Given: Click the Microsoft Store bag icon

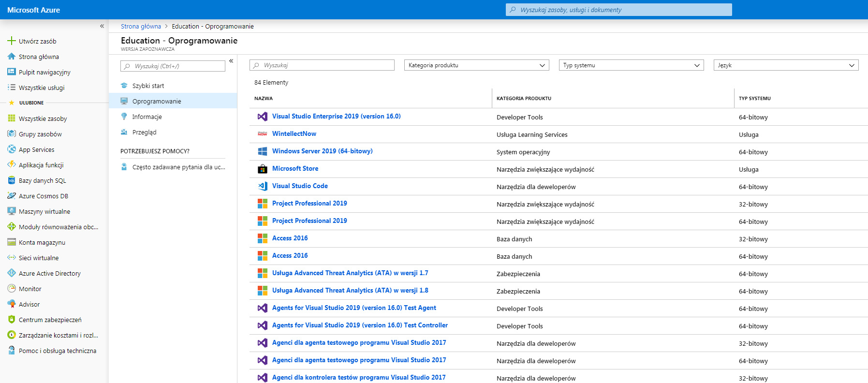Looking at the screenshot, I should pyautogui.click(x=263, y=169).
